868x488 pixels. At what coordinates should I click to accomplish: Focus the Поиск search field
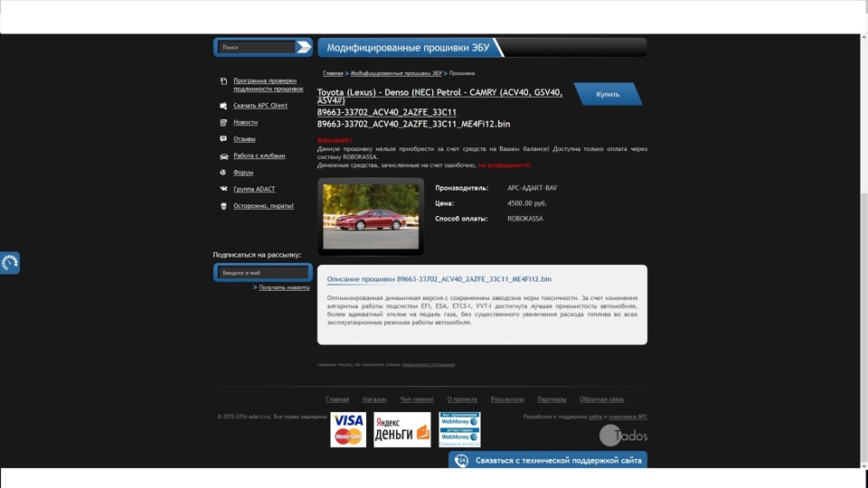tap(257, 47)
